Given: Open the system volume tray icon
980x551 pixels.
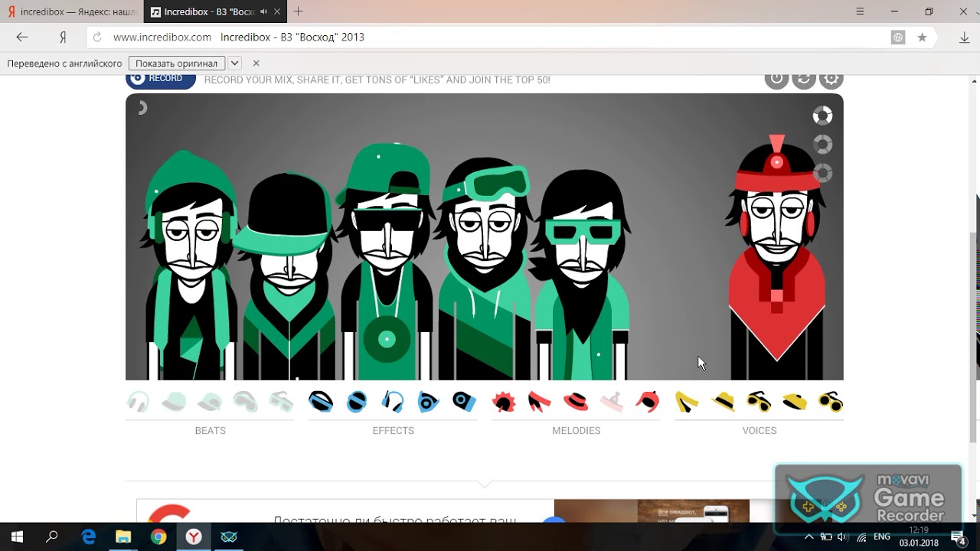Looking at the screenshot, I should (x=844, y=537).
